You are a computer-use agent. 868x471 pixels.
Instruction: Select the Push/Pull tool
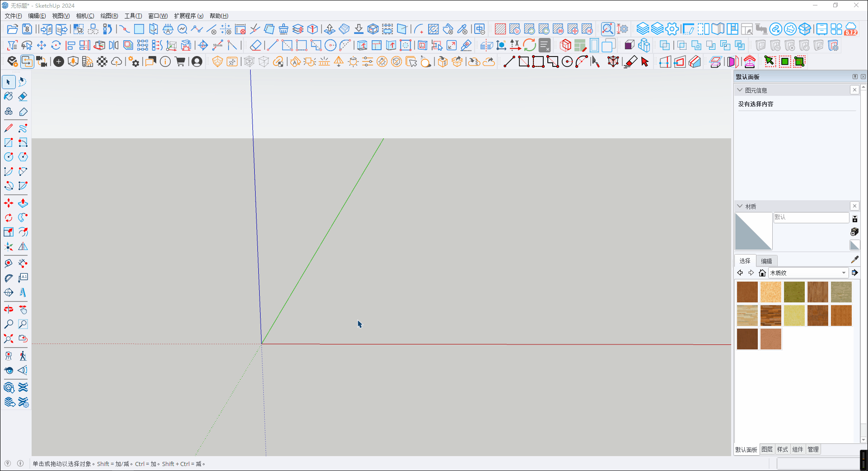tap(23, 203)
